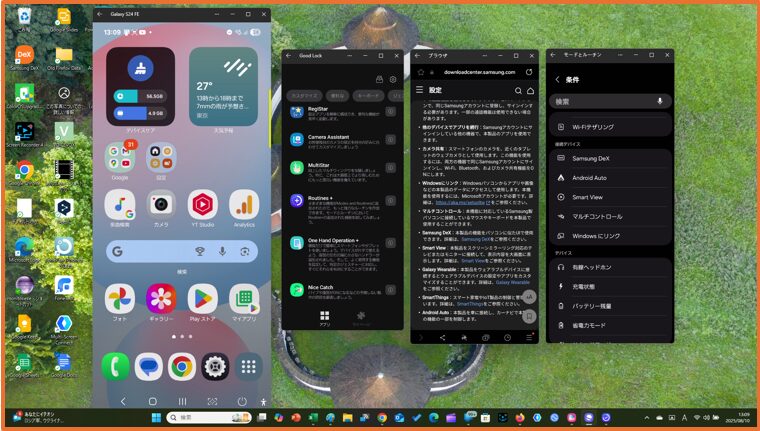Open browser page hamburger menu
Viewport: 760px width, 431px height.
coord(420,90)
